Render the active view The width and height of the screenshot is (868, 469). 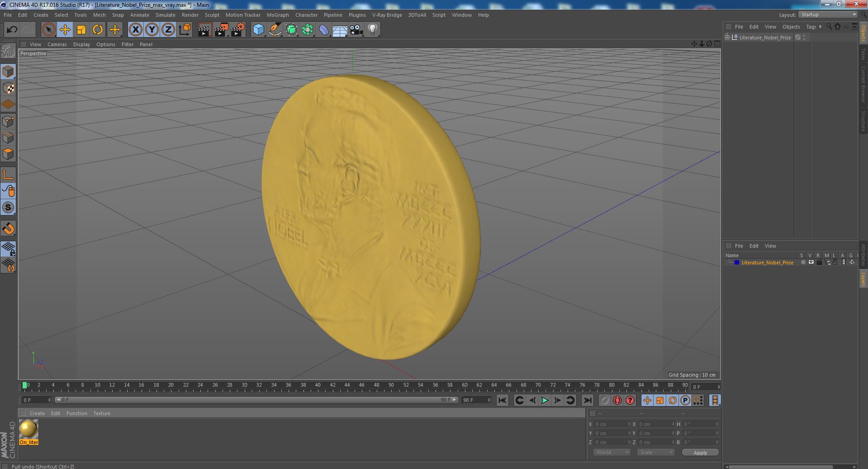(x=204, y=30)
